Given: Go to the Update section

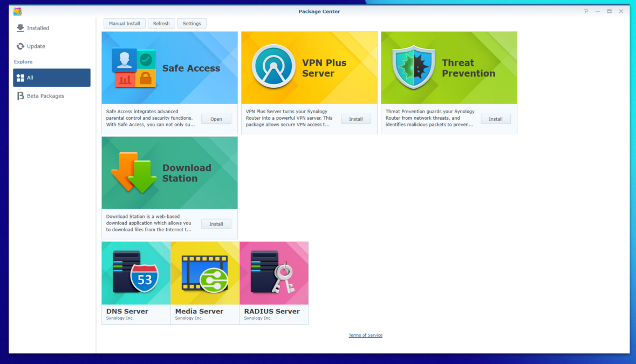Looking at the screenshot, I should [51, 46].
